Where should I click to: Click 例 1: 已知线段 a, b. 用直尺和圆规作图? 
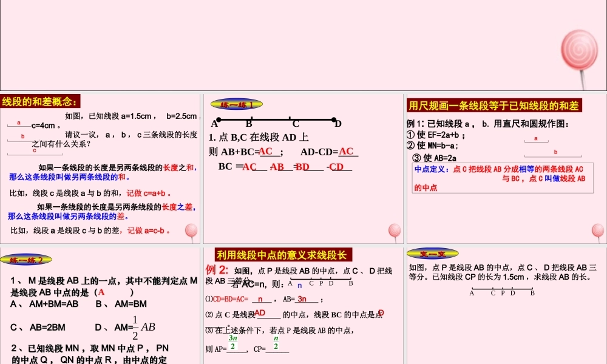click(488, 124)
